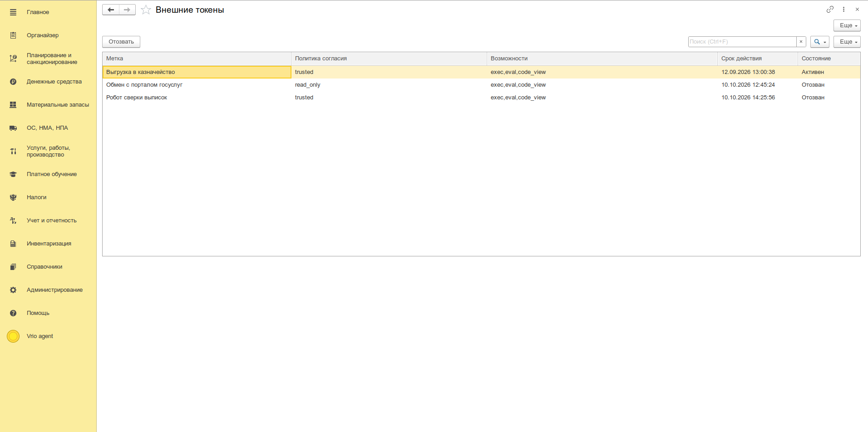Select row Обмен с порталом госуслуг
868x432 pixels.
coord(481,85)
